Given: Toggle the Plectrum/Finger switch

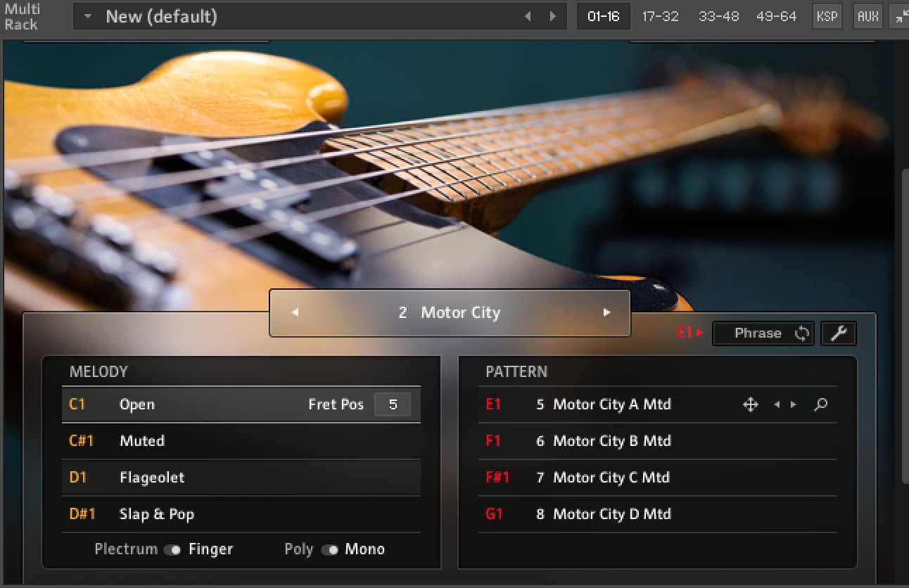Looking at the screenshot, I should coord(172,550).
